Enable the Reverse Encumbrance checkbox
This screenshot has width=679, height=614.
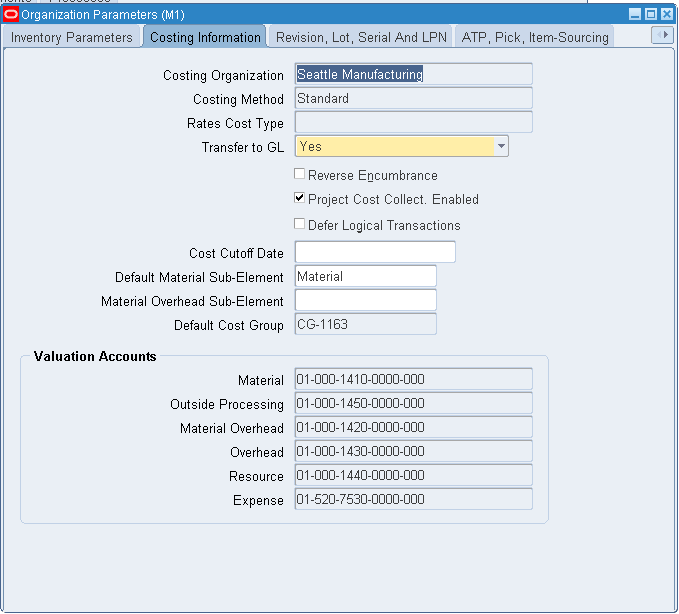point(299,174)
